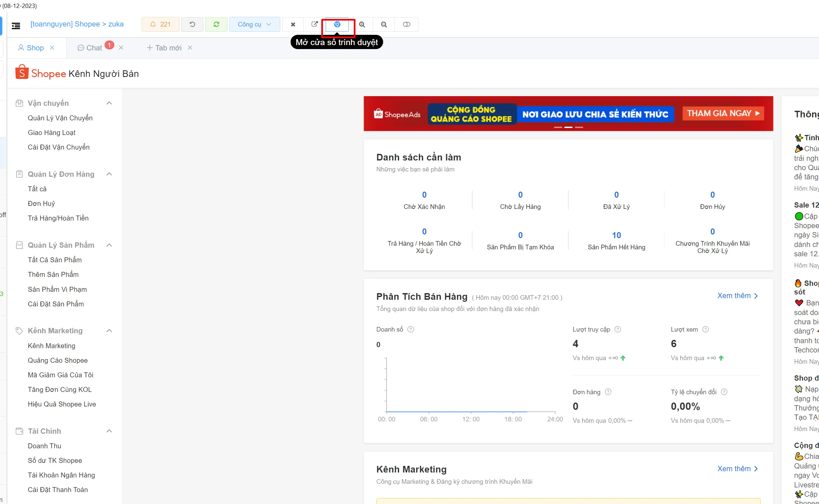Collapse the Quản Lý Đơn Hàng section
Image resolution: width=819 pixels, height=504 pixels.
(x=109, y=174)
